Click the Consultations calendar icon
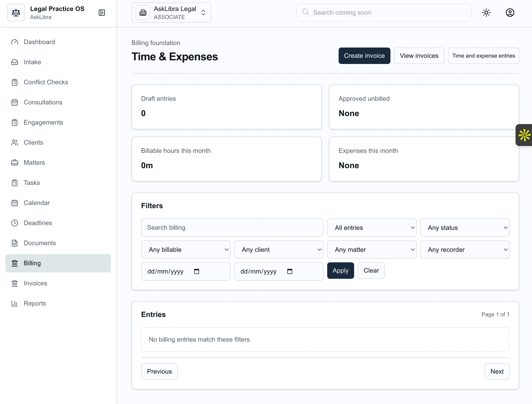Viewport: 532px width, 404px height. point(15,102)
